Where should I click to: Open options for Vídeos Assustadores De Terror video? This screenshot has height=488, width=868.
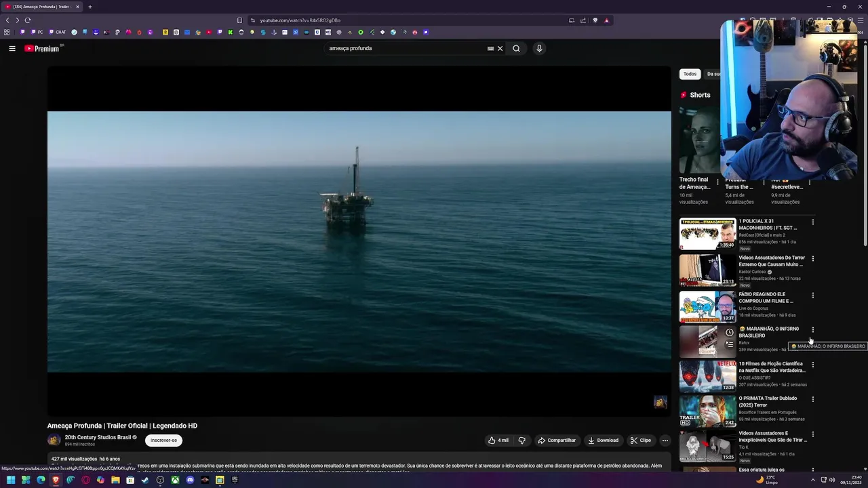tap(812, 259)
